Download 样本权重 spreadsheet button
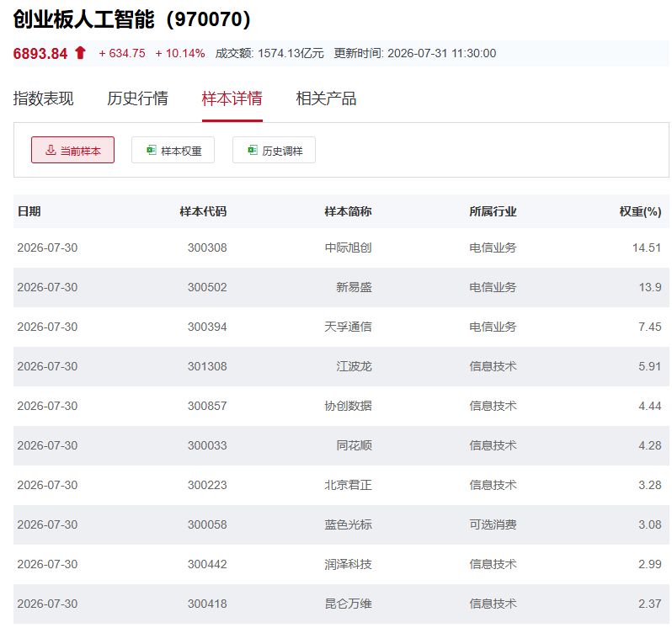The image size is (672, 628). (x=173, y=150)
